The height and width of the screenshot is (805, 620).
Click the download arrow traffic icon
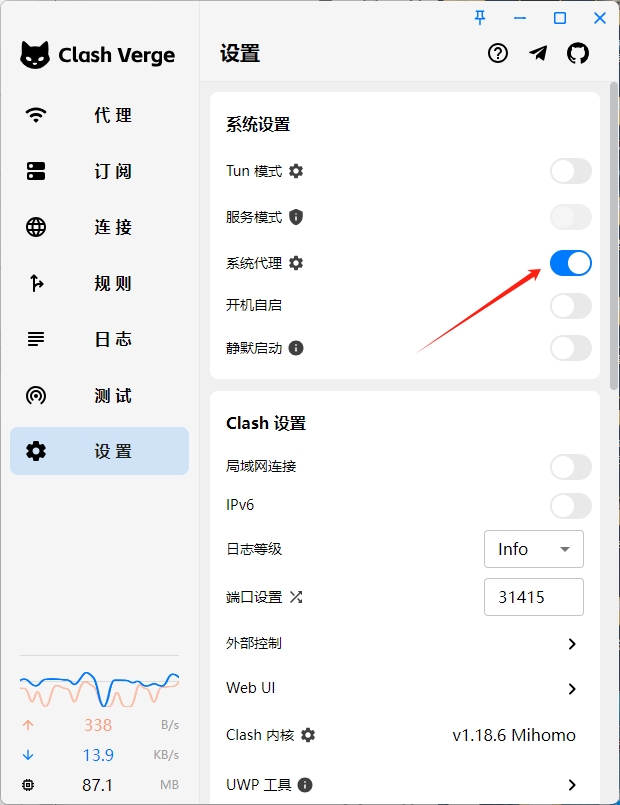(x=28, y=755)
